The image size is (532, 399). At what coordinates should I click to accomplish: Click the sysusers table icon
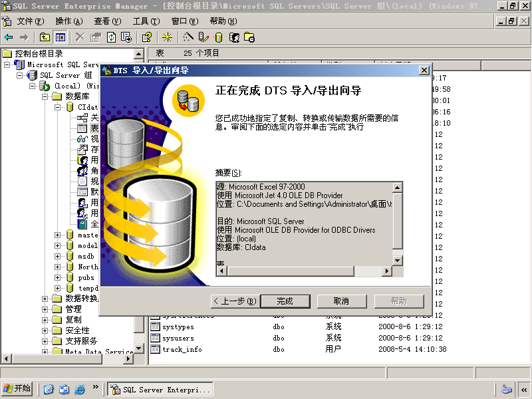155,338
